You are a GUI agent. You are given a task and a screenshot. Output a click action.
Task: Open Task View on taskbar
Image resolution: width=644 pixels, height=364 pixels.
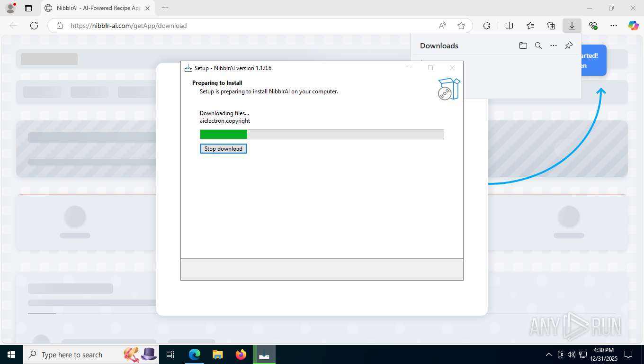pyautogui.click(x=170, y=355)
